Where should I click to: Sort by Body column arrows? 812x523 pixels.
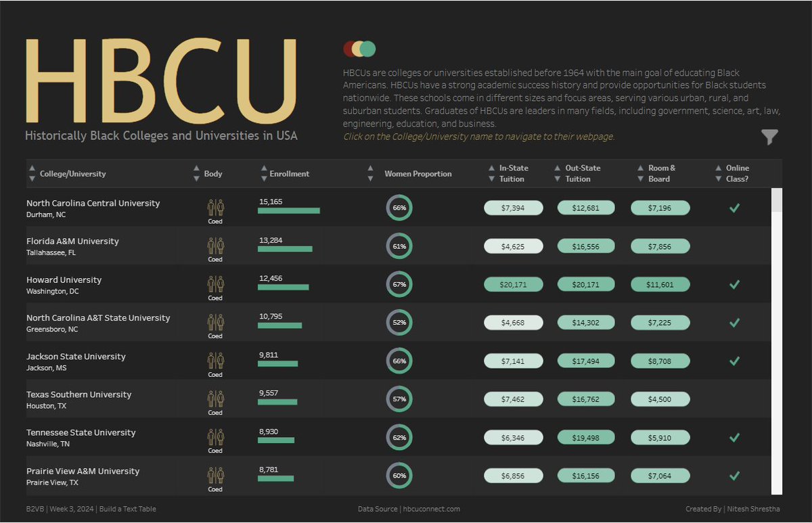coord(196,173)
